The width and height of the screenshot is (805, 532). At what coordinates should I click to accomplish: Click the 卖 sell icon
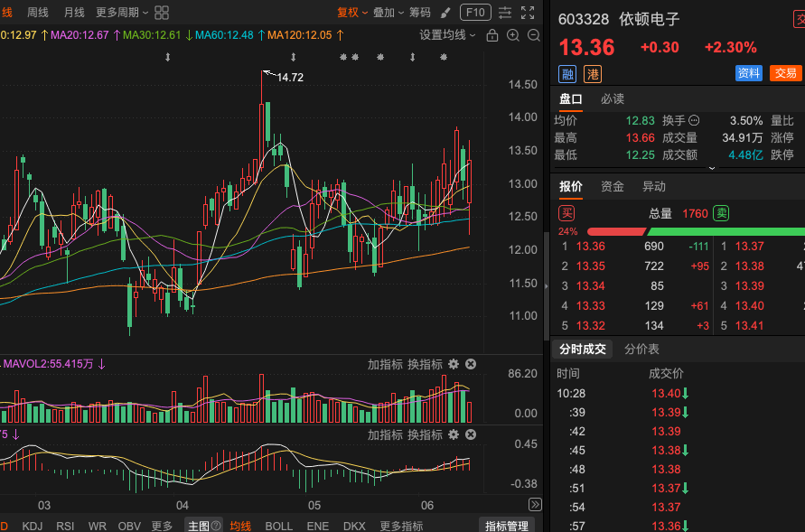[x=721, y=213]
